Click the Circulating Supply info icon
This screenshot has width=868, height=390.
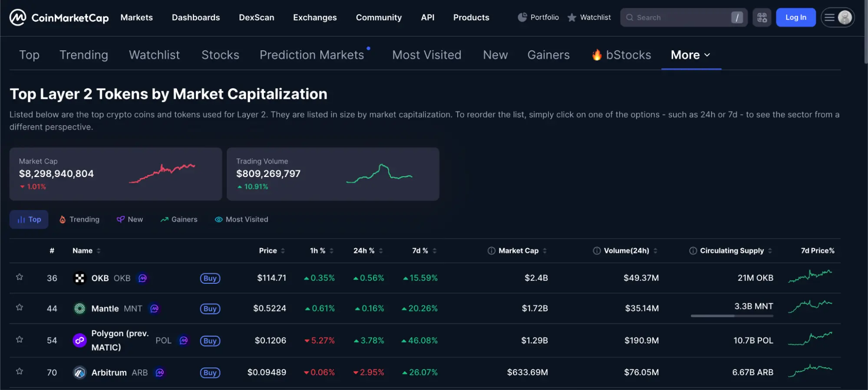(693, 251)
